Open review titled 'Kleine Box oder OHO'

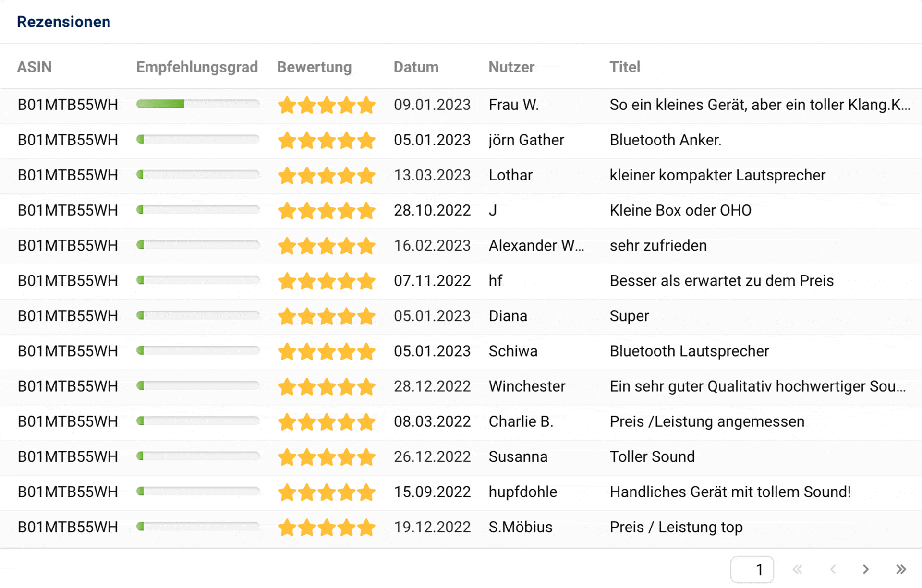[680, 210]
